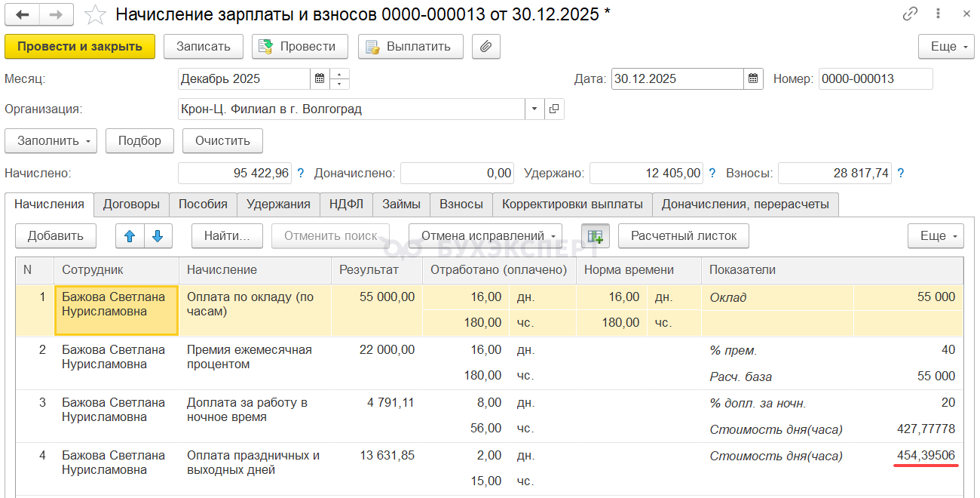Image resolution: width=980 pixels, height=498 pixels.
Task: Click question mark next to Начислено
Action: click(x=301, y=174)
